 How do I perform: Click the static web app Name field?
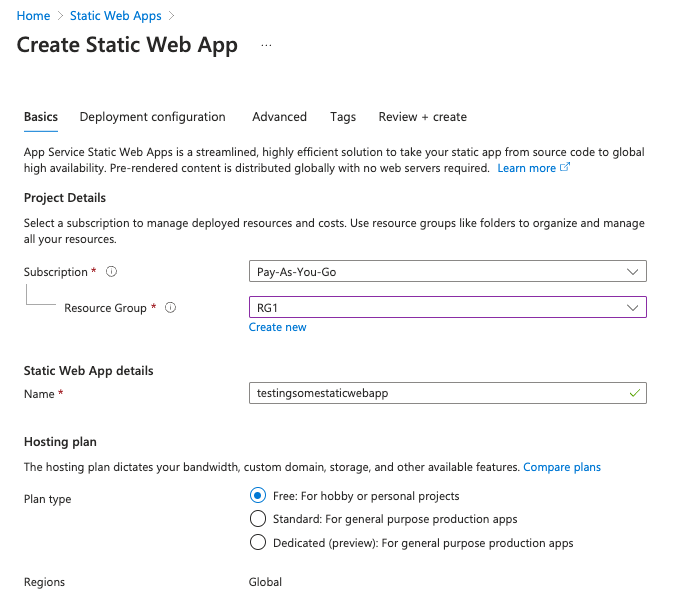click(x=440, y=394)
